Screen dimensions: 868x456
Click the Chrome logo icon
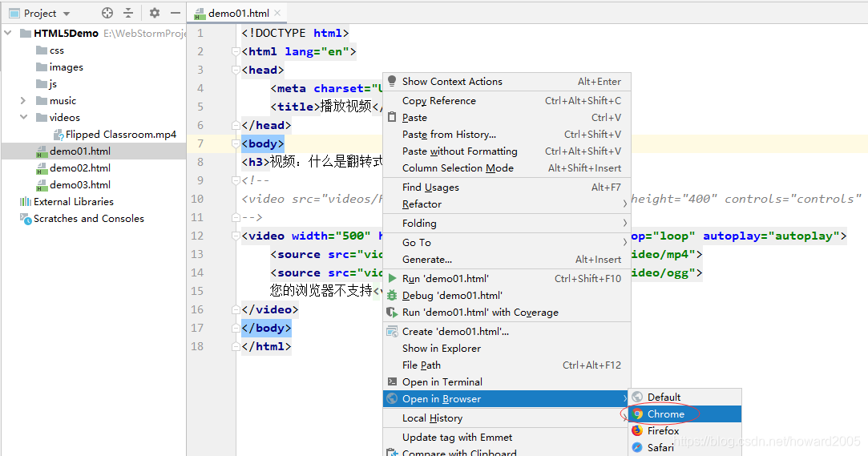pos(637,414)
